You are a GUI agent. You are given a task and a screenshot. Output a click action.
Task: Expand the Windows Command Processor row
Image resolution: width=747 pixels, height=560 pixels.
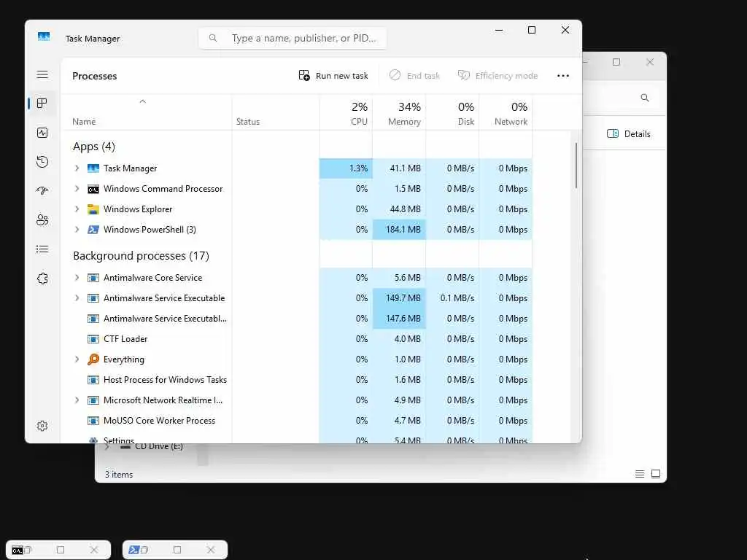click(x=77, y=189)
